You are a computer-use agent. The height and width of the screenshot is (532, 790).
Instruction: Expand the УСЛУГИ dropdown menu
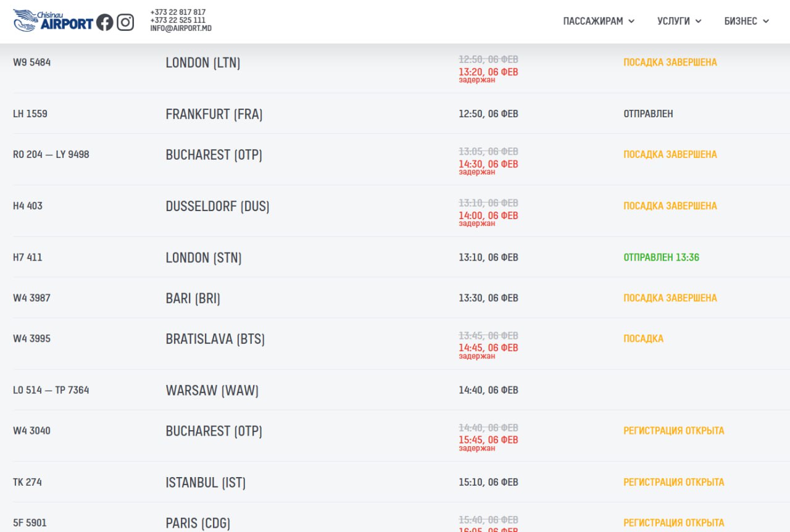[x=679, y=21]
